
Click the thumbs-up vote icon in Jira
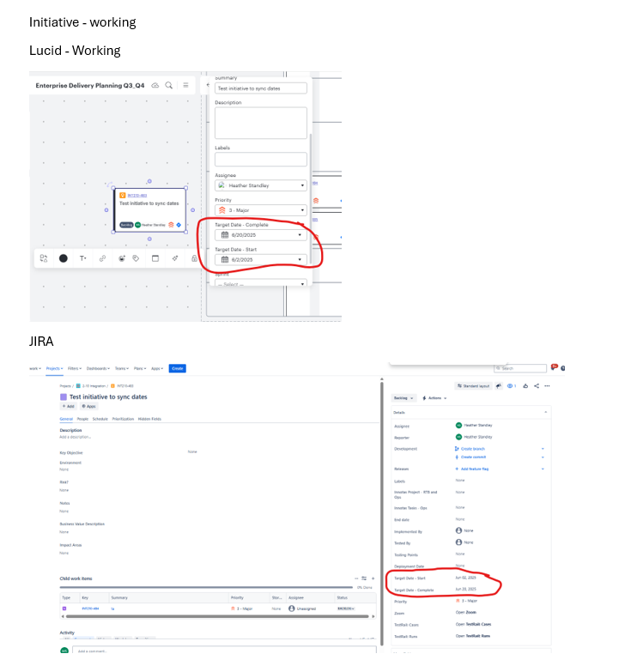[x=525, y=385]
